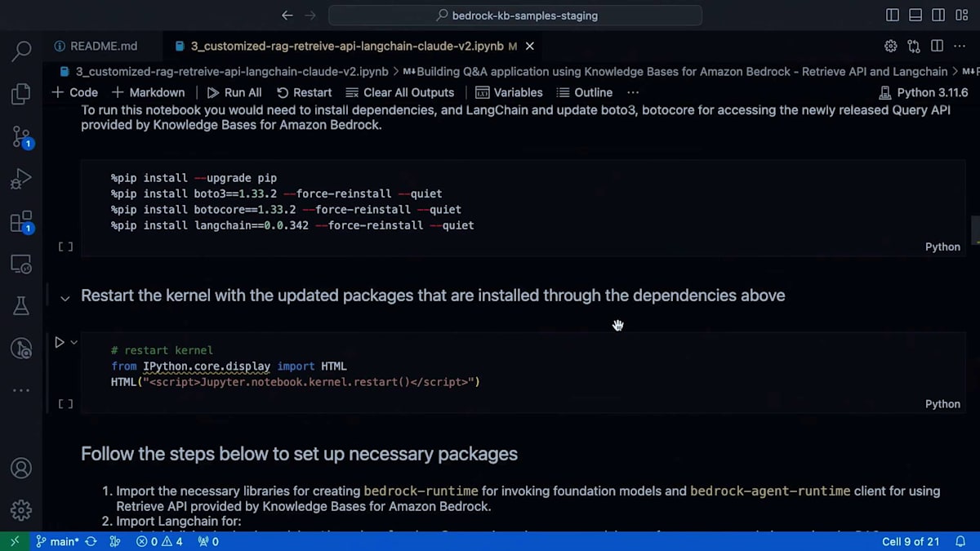Screen dimensions: 980x551
Task: Add a new Markdown cell
Action: [149, 92]
